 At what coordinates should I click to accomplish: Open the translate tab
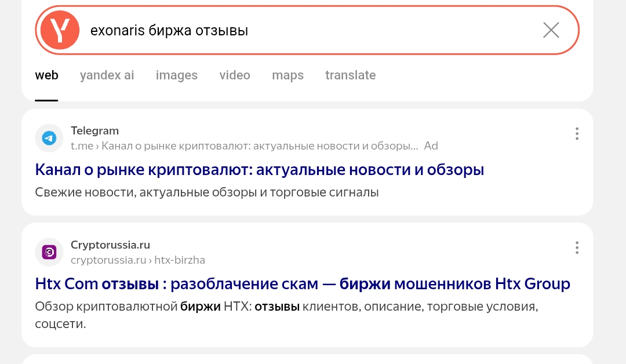[x=351, y=75]
